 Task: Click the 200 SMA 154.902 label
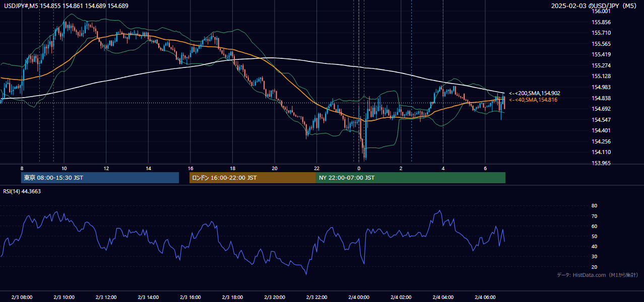[x=535, y=93]
